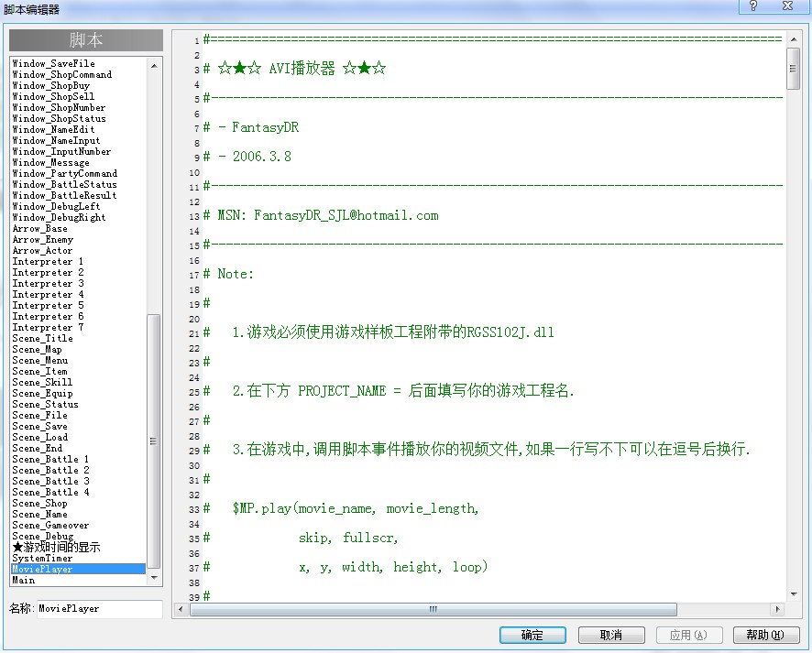Click the question mark help icon in title bar
This screenshot has height=653, width=812.
pos(753,6)
